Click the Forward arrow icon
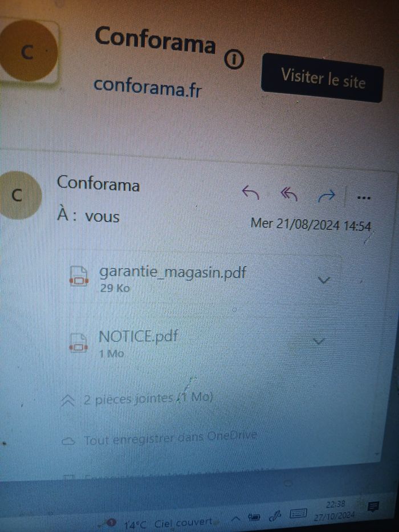Image resolution: width=399 pixels, height=532 pixels. tap(327, 196)
